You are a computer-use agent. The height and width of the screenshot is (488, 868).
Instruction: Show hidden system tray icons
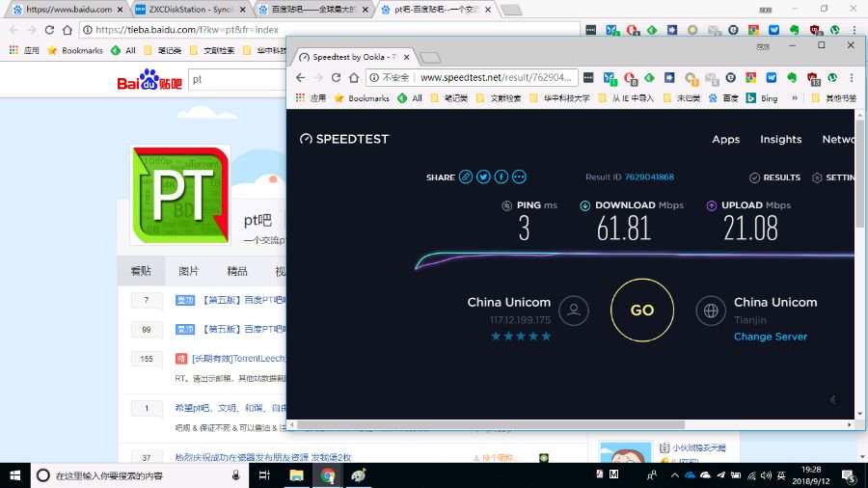[x=674, y=475]
